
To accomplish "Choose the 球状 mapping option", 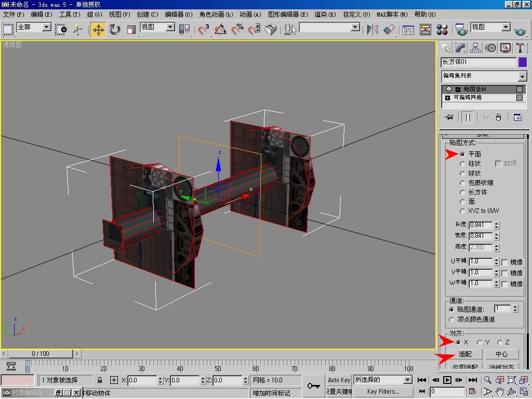I will [462, 173].
